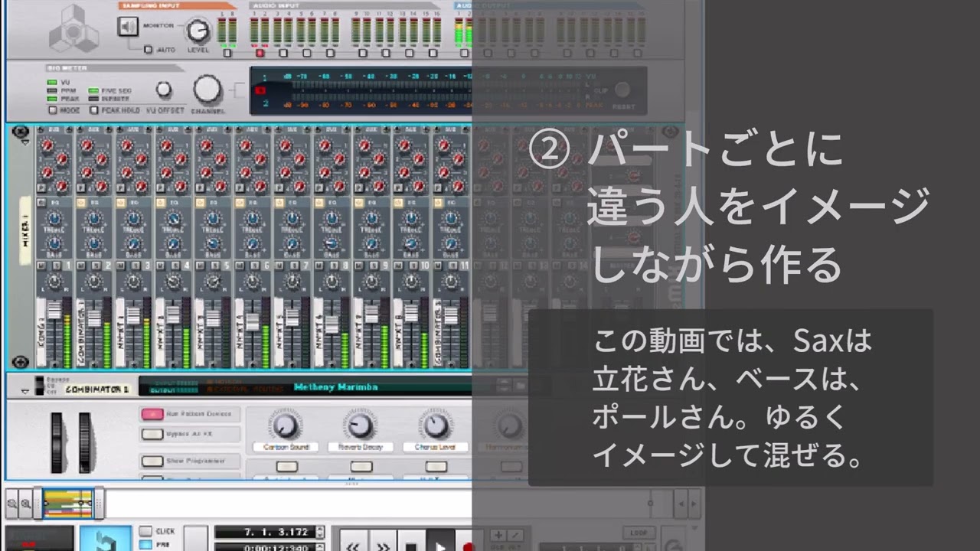Enable the metronome Click checkbox
980x551 pixels.
coord(145,531)
